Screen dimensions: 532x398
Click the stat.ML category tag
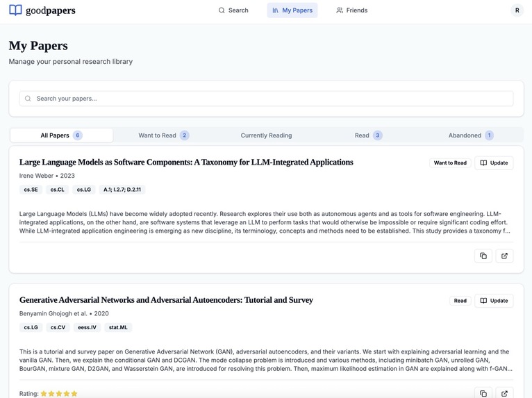click(118, 327)
